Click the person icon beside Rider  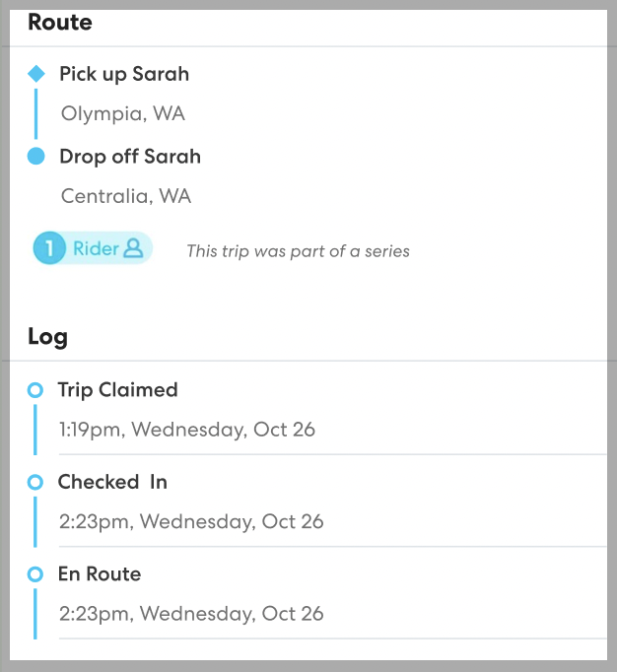pos(133,249)
